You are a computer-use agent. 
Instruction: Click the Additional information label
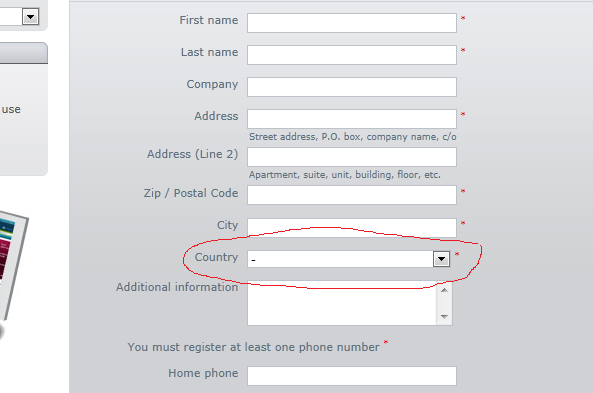tap(177, 287)
